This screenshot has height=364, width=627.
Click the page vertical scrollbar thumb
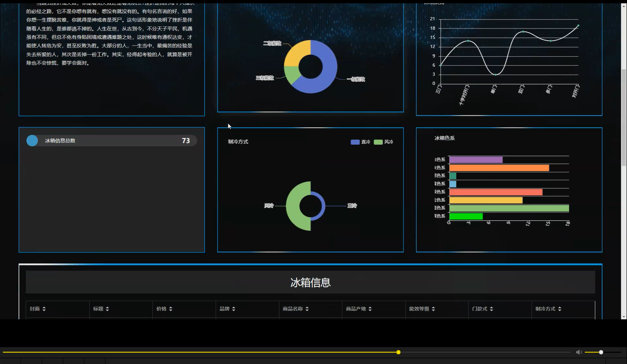[x=624, y=118]
